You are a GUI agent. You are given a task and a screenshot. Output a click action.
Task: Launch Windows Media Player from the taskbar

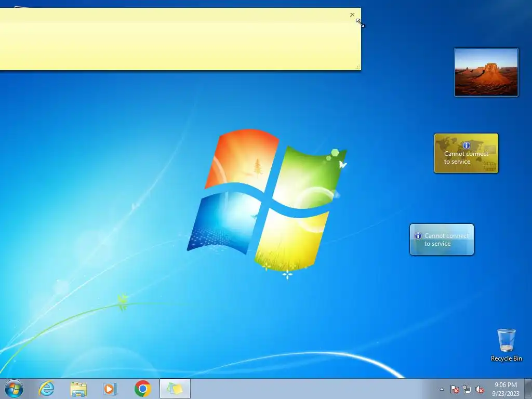110,389
